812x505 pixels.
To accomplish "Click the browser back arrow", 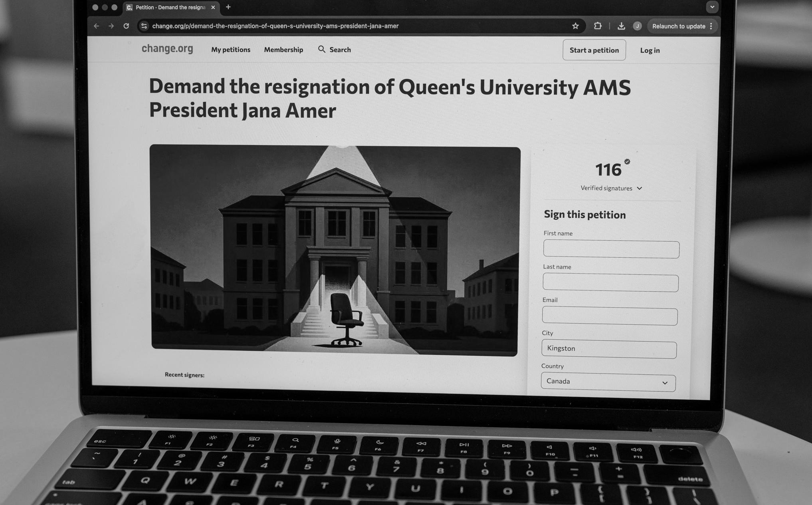I will [x=96, y=26].
